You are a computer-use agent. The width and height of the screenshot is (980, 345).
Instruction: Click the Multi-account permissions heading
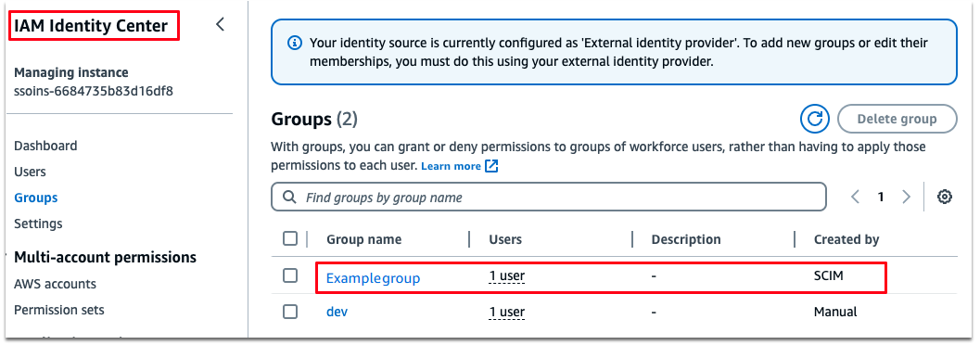105,257
